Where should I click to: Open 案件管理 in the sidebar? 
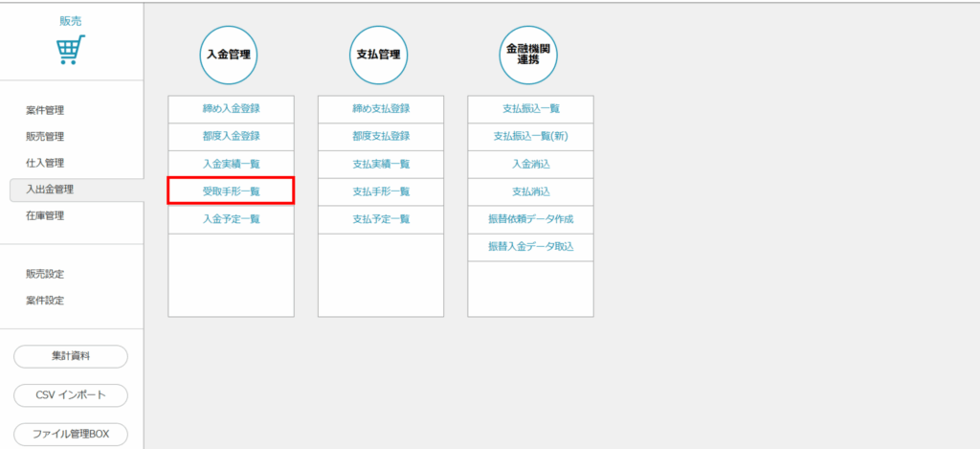pyautogui.click(x=45, y=110)
